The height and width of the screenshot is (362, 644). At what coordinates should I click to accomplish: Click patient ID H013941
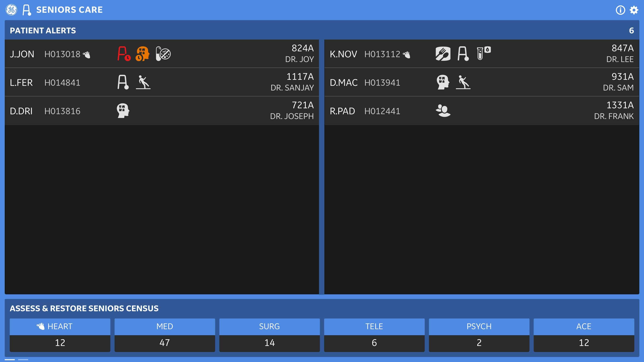pyautogui.click(x=382, y=83)
